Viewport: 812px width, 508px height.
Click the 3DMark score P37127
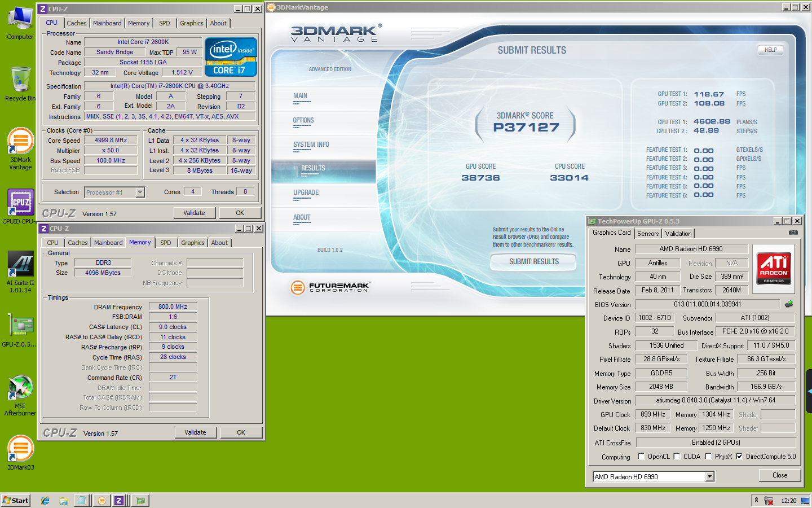pyautogui.click(x=526, y=128)
